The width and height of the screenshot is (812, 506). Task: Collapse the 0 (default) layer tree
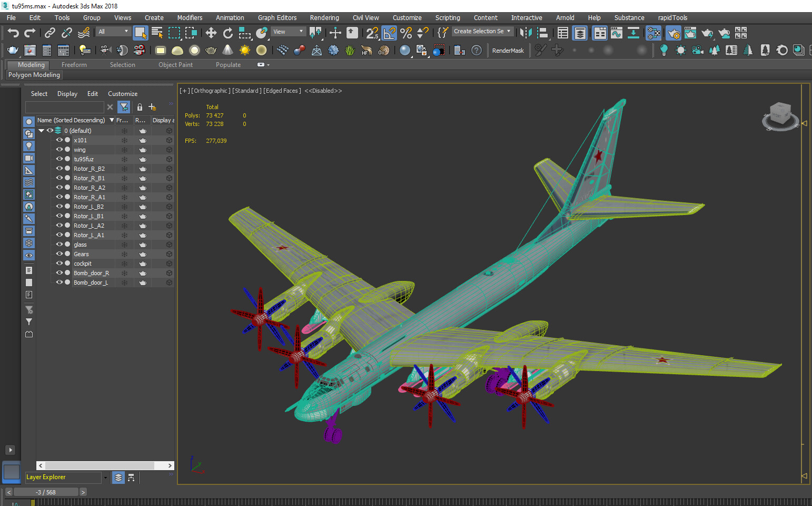click(41, 131)
